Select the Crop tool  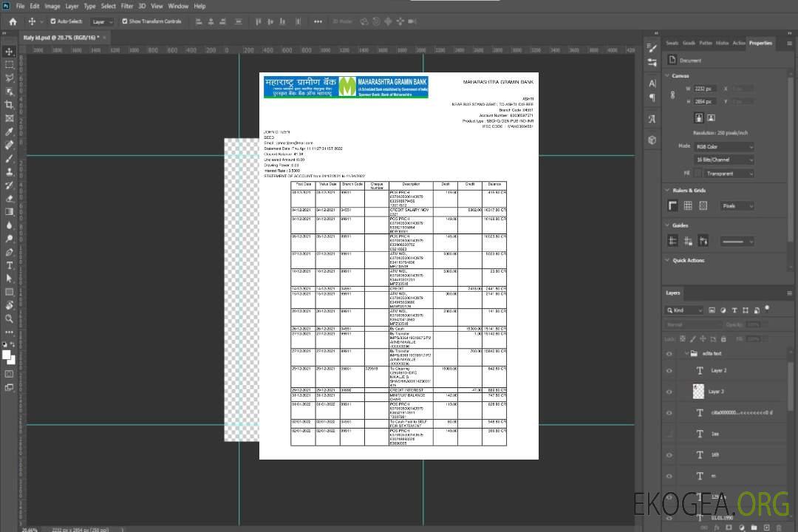coord(9,105)
